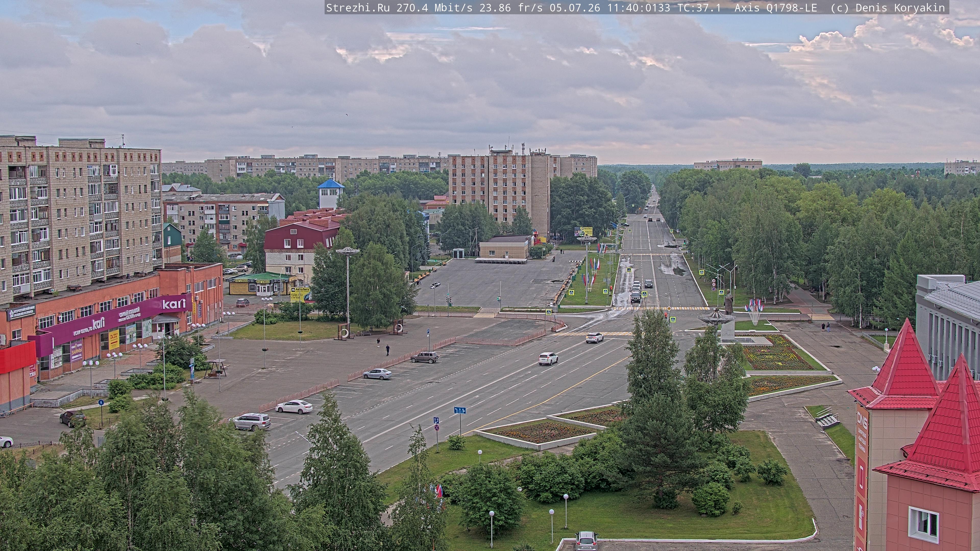Click the white "kari" logo on the purple storefront sign
Viewport: 980px width, 551px height.
pyautogui.click(x=174, y=304)
